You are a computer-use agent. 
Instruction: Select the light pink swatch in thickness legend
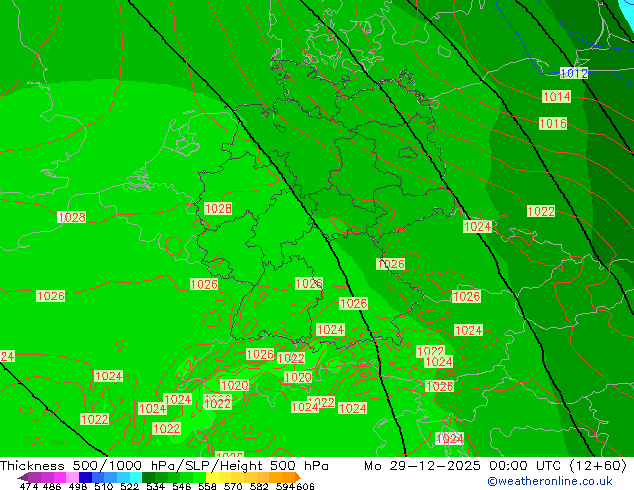[x=72, y=477]
